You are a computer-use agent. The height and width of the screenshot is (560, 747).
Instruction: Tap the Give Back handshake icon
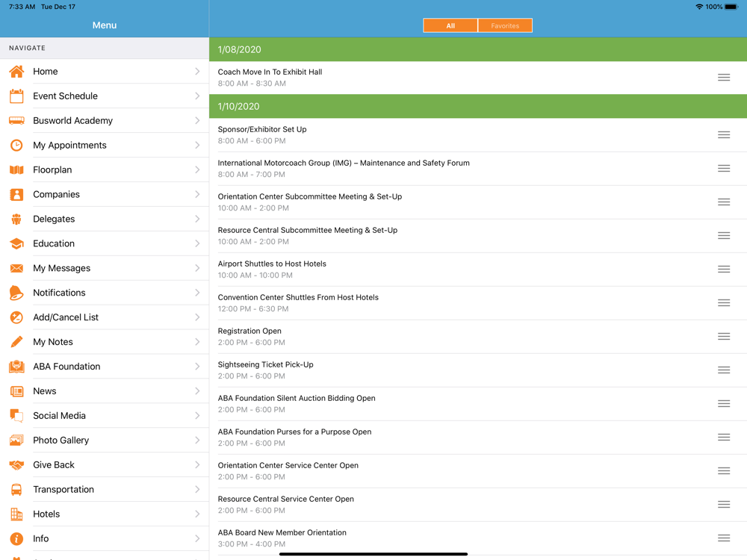[x=16, y=465]
